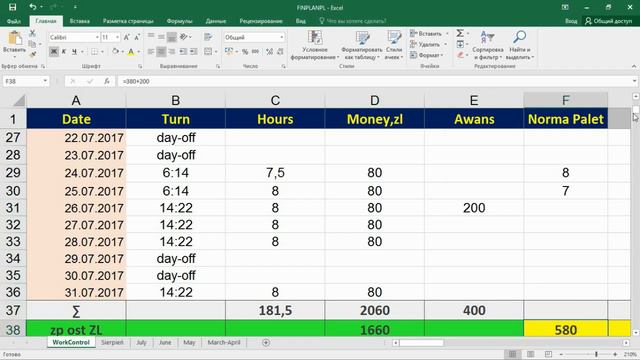
Task: Click the zoom slider handle
Action: [x=596, y=354]
